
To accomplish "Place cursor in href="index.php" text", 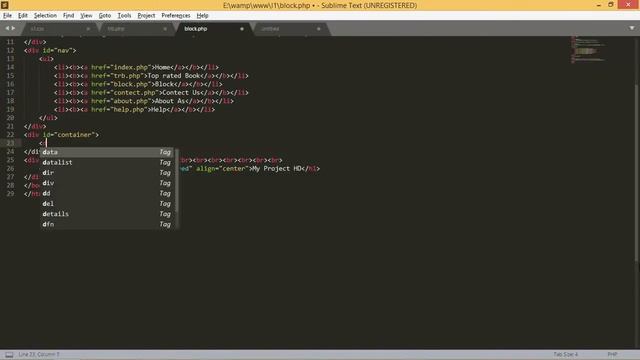I will pyautogui.click(x=121, y=67).
